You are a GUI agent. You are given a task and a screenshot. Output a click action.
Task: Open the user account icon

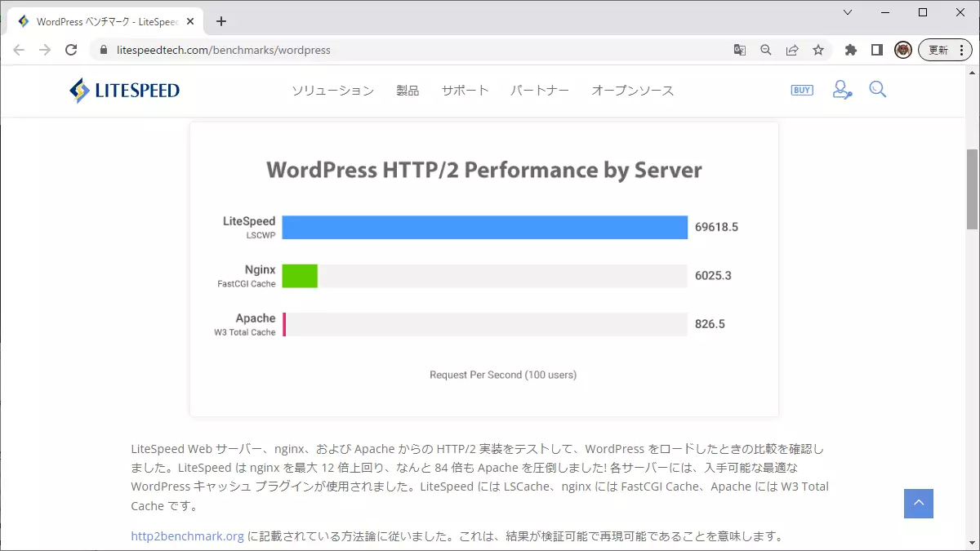841,90
